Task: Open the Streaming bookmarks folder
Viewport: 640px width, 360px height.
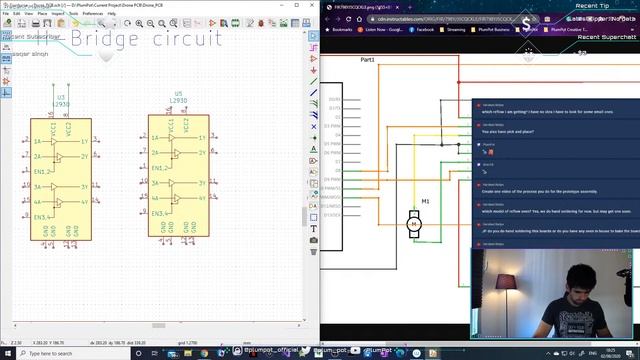Action: 452,30
